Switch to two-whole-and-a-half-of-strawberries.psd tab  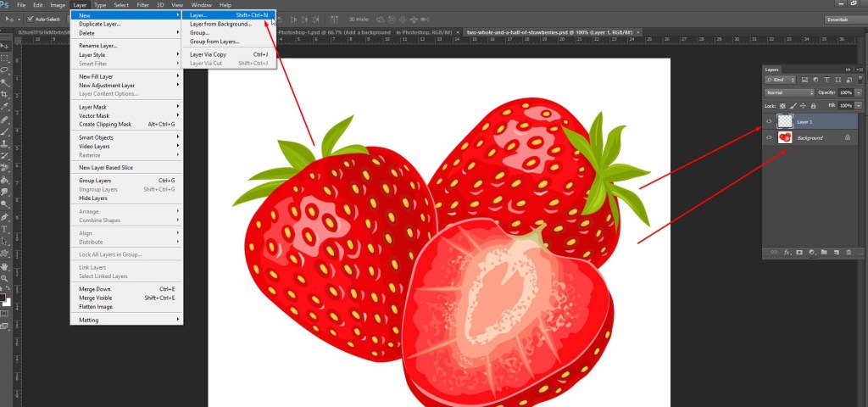[x=551, y=32]
